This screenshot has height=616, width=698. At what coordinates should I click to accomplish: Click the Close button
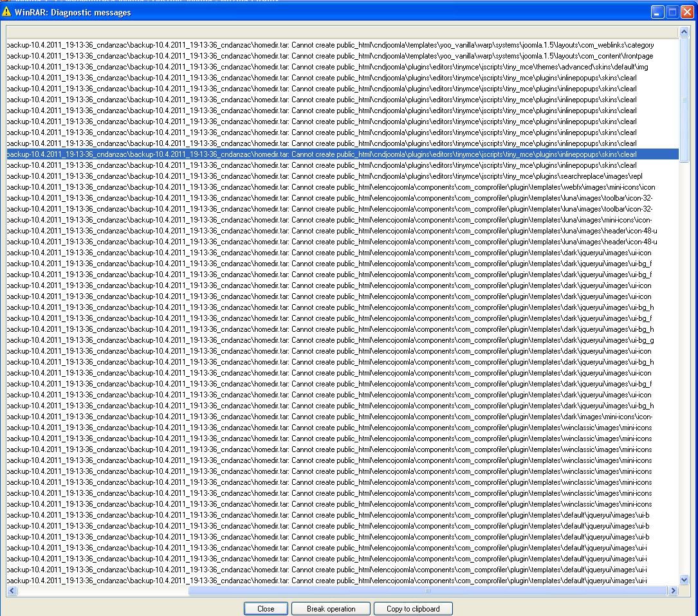[266, 608]
